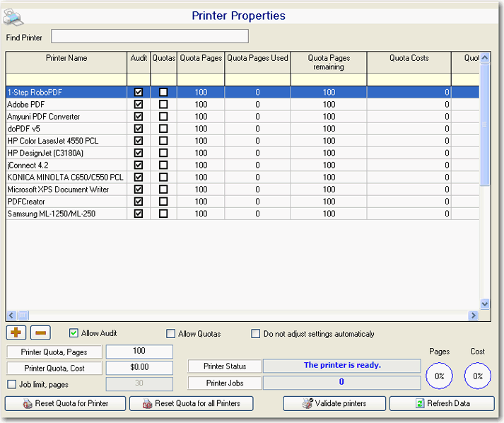Enable the Allow Quotas checkbox
The image size is (504, 423).
(x=170, y=334)
